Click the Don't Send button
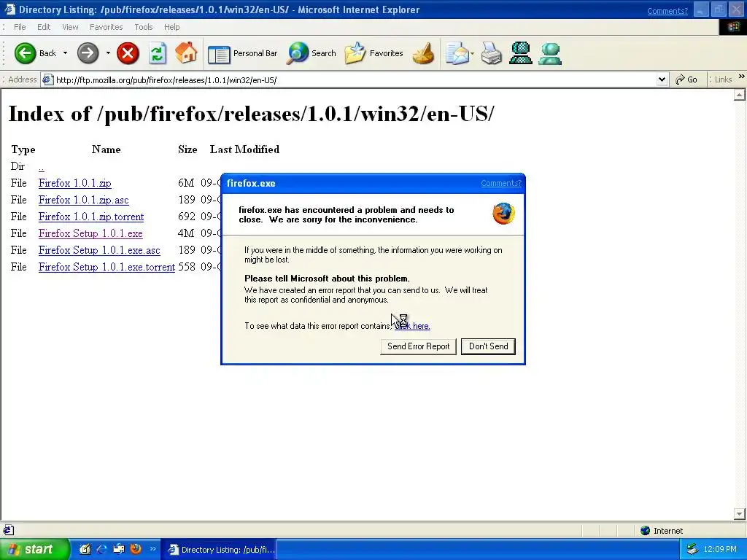Screen dimensions: 747x560 (488, 346)
